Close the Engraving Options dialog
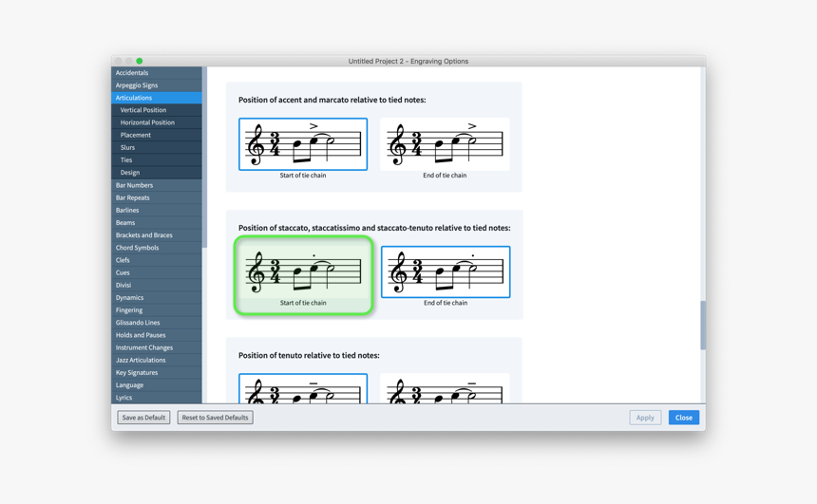The width and height of the screenshot is (817, 504). (x=683, y=418)
